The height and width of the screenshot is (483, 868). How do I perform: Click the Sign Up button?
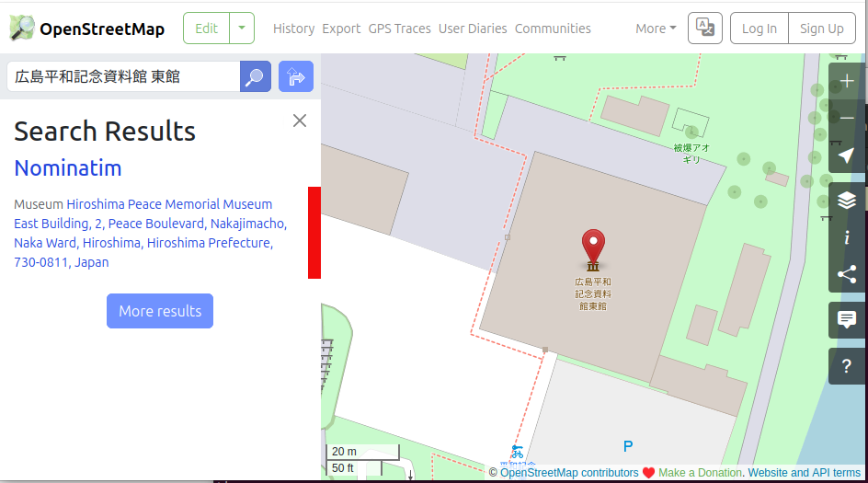[x=821, y=29]
